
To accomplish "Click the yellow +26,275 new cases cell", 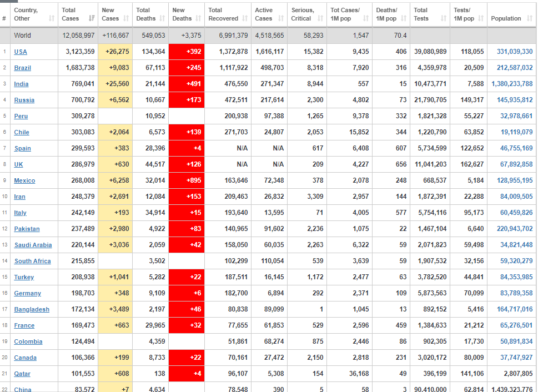I will [x=115, y=52].
